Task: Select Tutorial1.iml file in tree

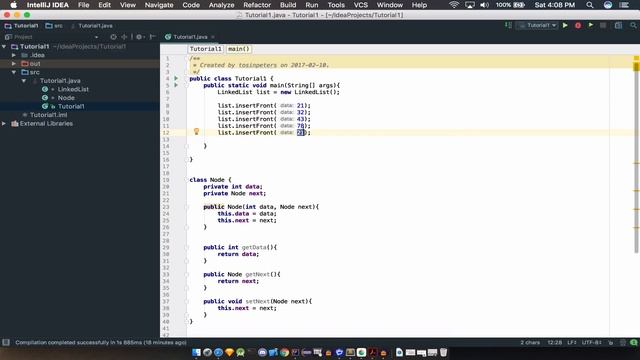Action: (48, 115)
